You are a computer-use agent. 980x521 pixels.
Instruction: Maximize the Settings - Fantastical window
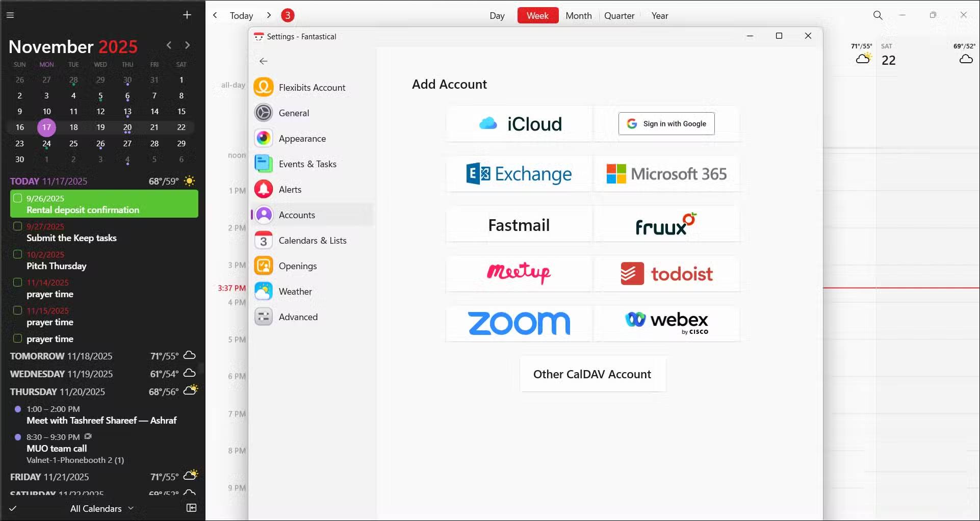click(779, 36)
